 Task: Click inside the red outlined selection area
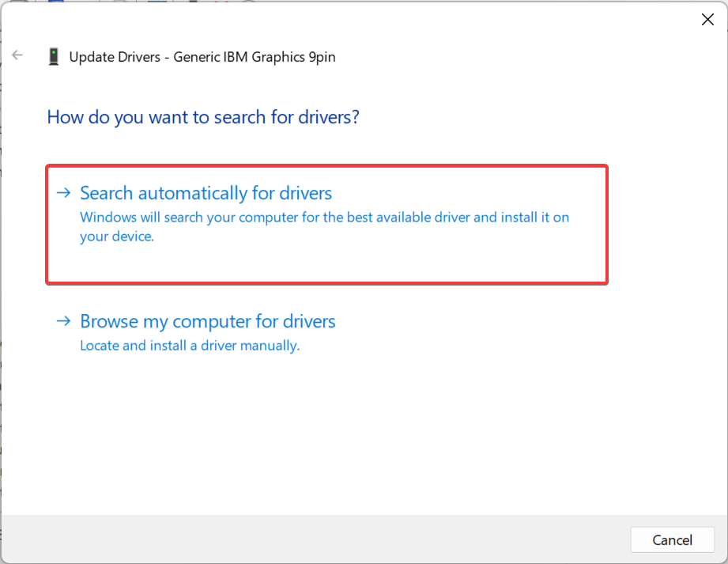[x=326, y=225]
